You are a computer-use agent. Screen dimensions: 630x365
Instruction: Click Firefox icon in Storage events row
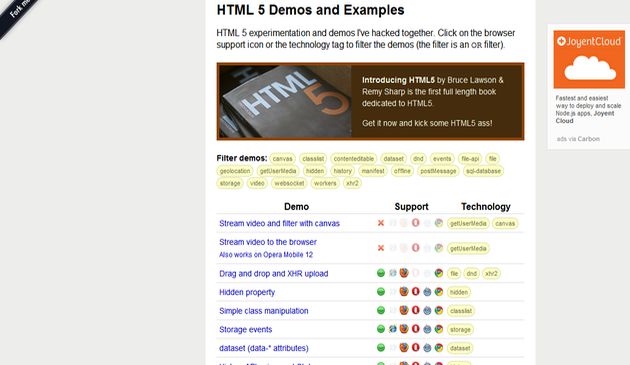pyautogui.click(x=404, y=329)
